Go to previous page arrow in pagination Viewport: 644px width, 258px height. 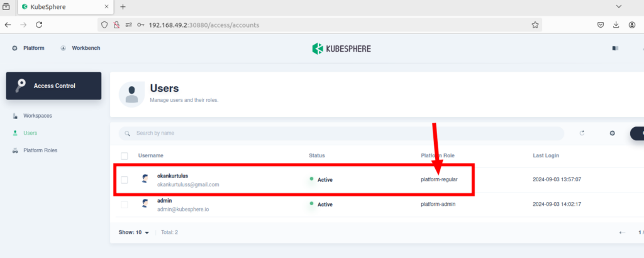(622, 233)
